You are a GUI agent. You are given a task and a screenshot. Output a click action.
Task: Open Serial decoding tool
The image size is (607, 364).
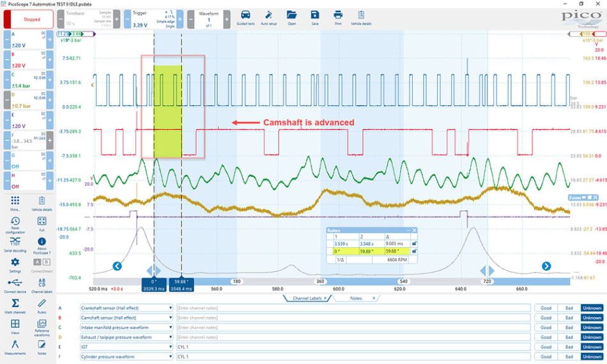pos(15,244)
